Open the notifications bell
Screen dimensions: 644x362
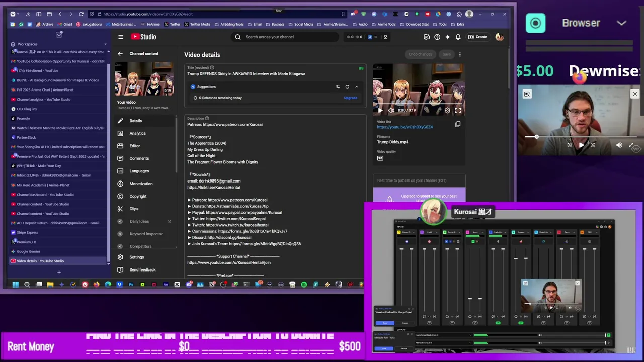click(x=458, y=37)
